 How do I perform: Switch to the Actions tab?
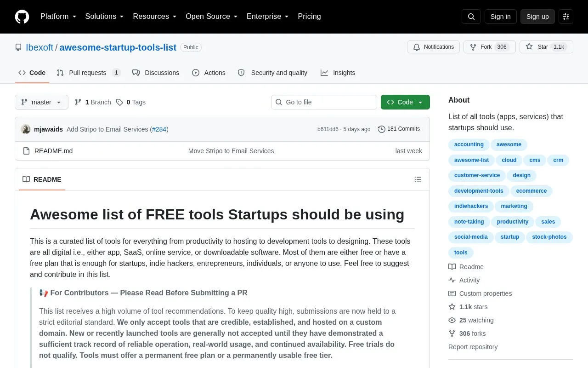[209, 73]
